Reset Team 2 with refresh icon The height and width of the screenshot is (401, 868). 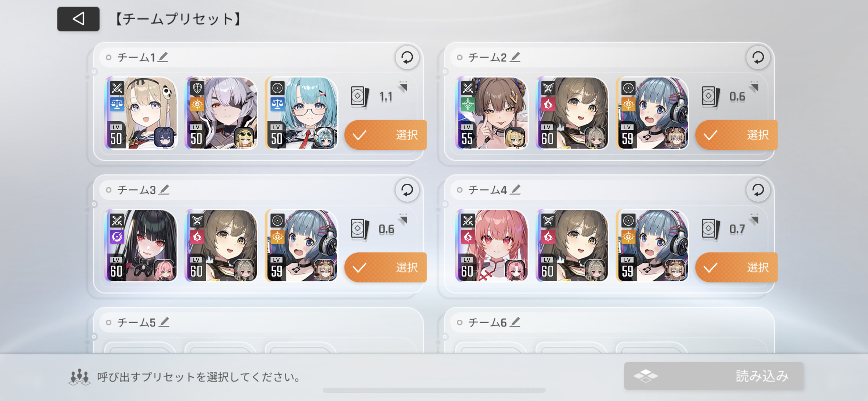[758, 57]
